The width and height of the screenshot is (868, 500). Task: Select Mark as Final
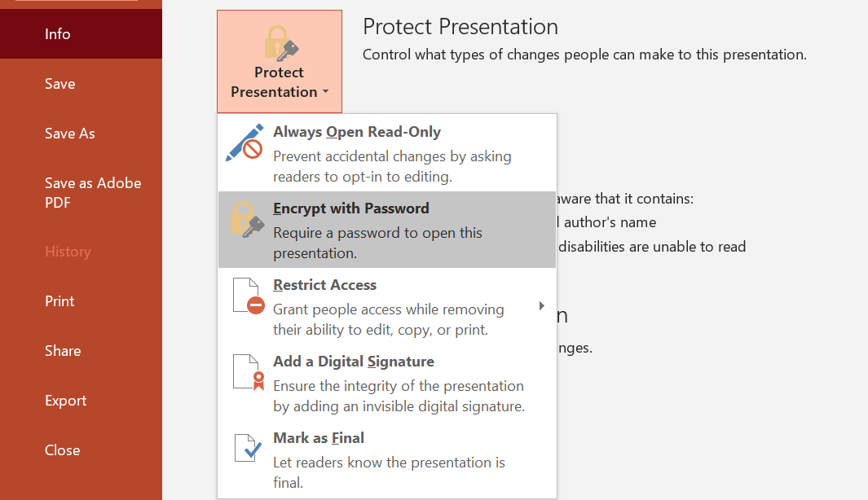(x=319, y=437)
